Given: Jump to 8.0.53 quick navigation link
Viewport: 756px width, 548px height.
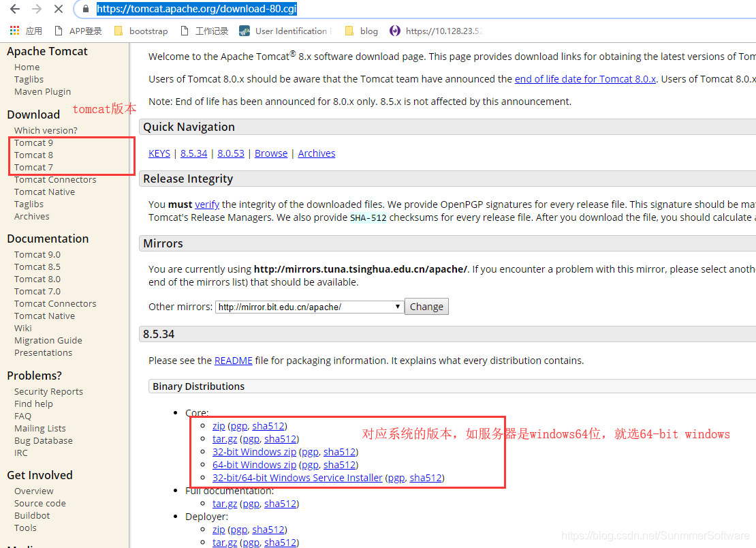Looking at the screenshot, I should tap(231, 153).
